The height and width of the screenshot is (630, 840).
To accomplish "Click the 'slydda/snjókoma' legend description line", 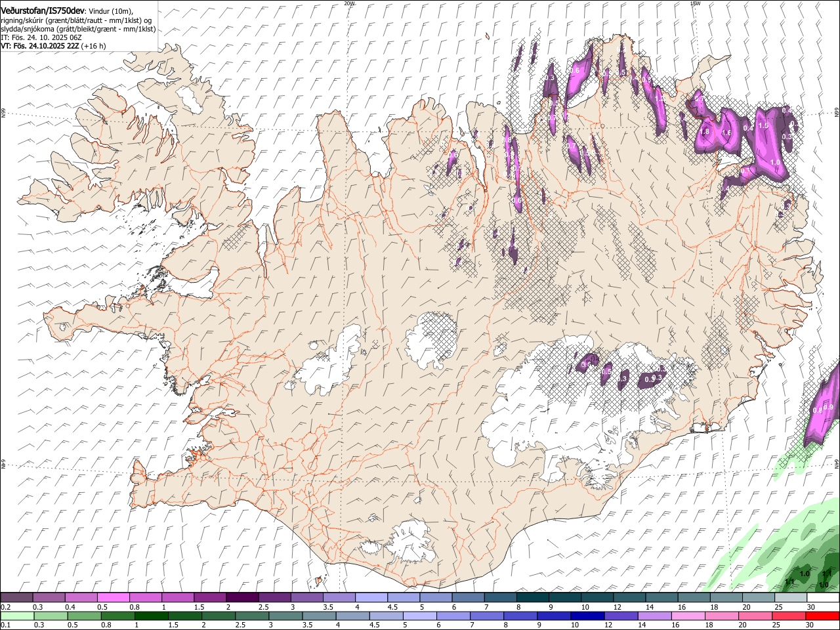I will click(78, 29).
